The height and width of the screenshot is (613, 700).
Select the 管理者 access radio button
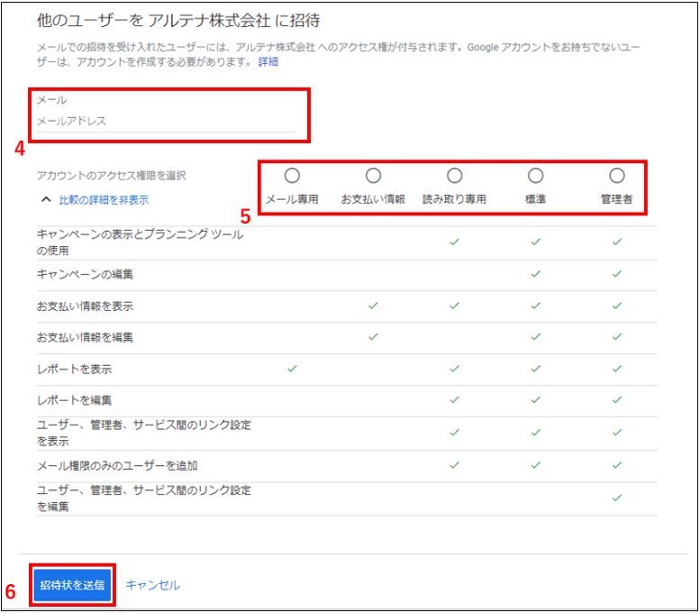616,176
